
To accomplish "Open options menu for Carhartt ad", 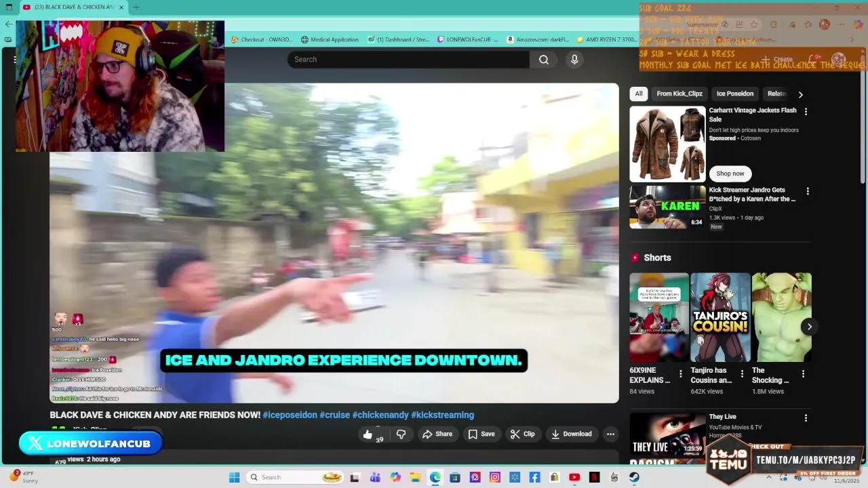I will [806, 111].
